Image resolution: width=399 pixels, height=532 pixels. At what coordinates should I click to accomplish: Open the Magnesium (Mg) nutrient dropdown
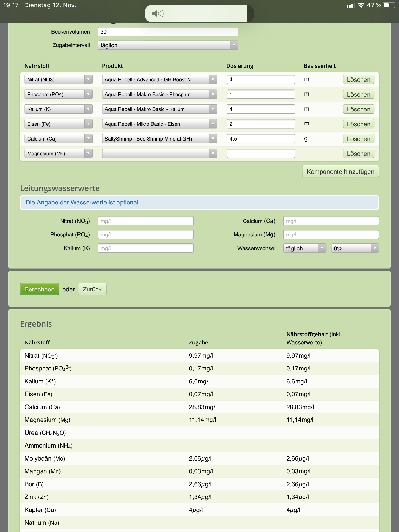tap(58, 154)
